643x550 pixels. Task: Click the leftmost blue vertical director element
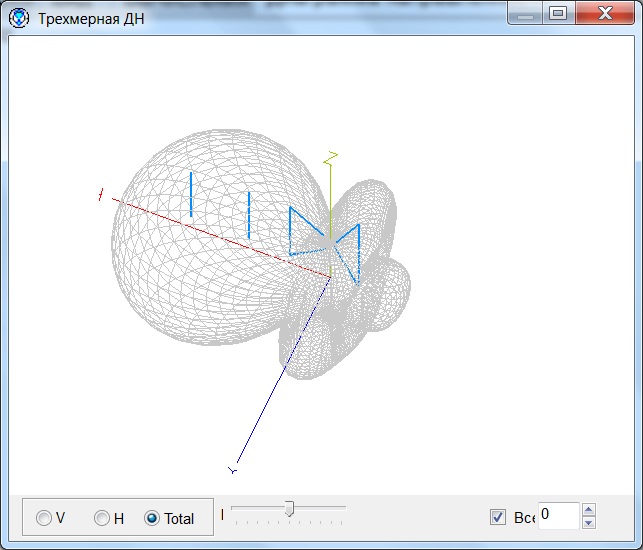pos(190,194)
